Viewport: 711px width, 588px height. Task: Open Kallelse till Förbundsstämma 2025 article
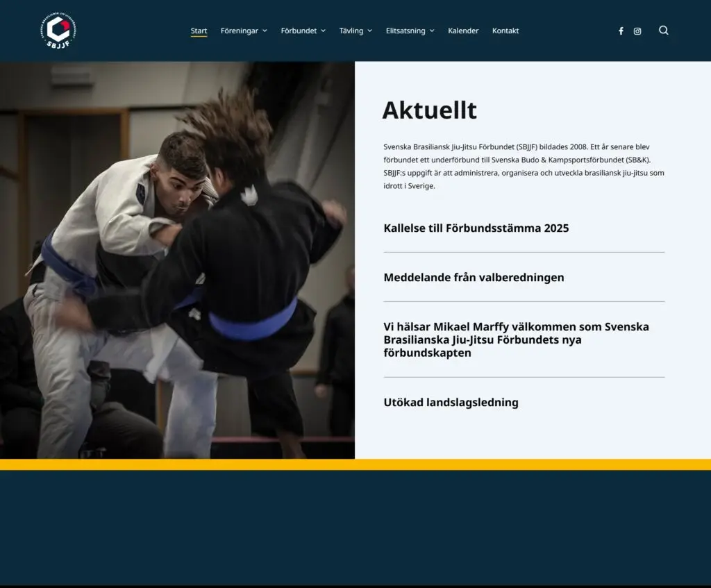click(476, 228)
